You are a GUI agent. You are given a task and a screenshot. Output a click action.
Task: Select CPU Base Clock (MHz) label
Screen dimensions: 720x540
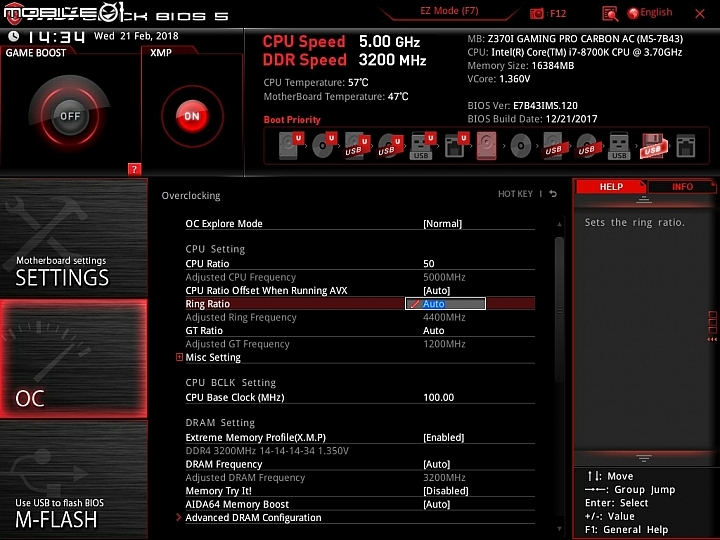(235, 398)
